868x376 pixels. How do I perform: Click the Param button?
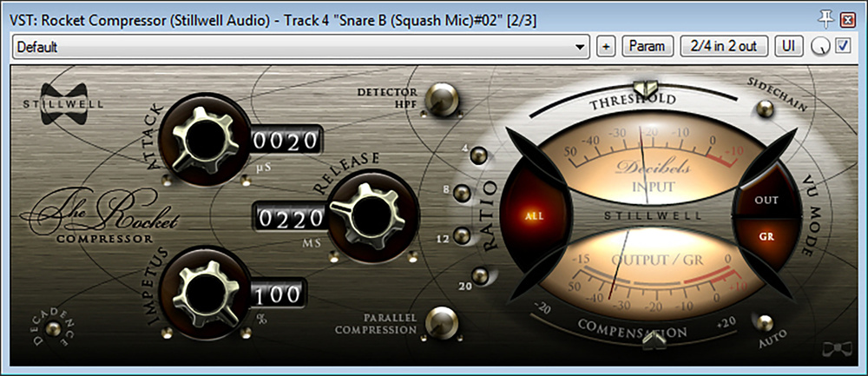tap(648, 46)
